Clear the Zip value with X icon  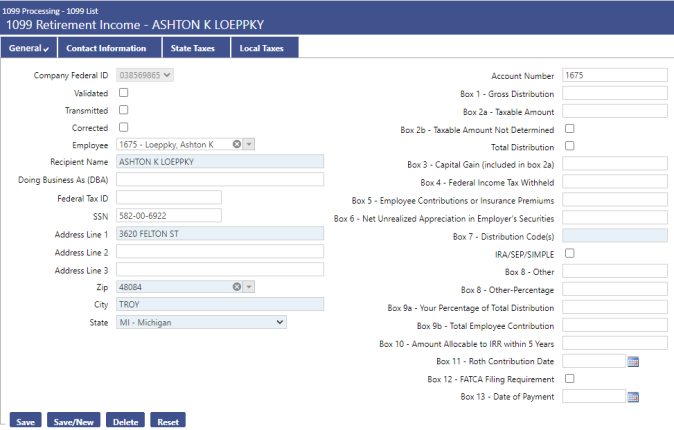(x=237, y=287)
